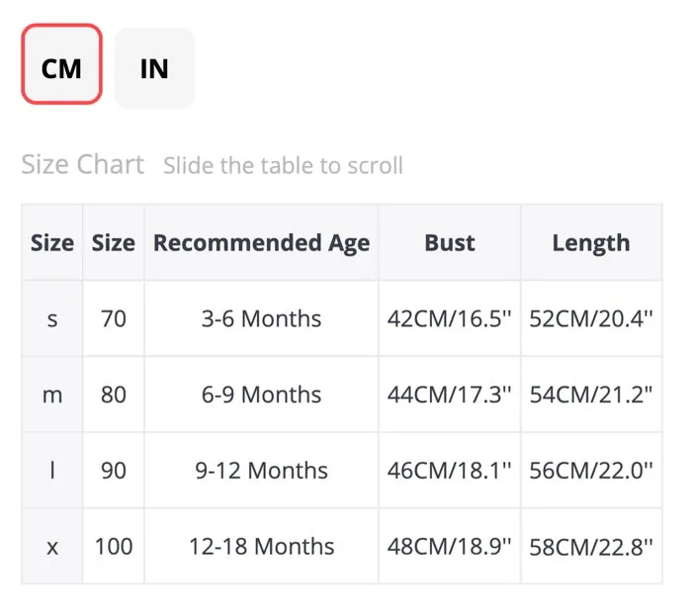The height and width of the screenshot is (616, 693).
Task: Click the size x row label
Action: point(52,547)
